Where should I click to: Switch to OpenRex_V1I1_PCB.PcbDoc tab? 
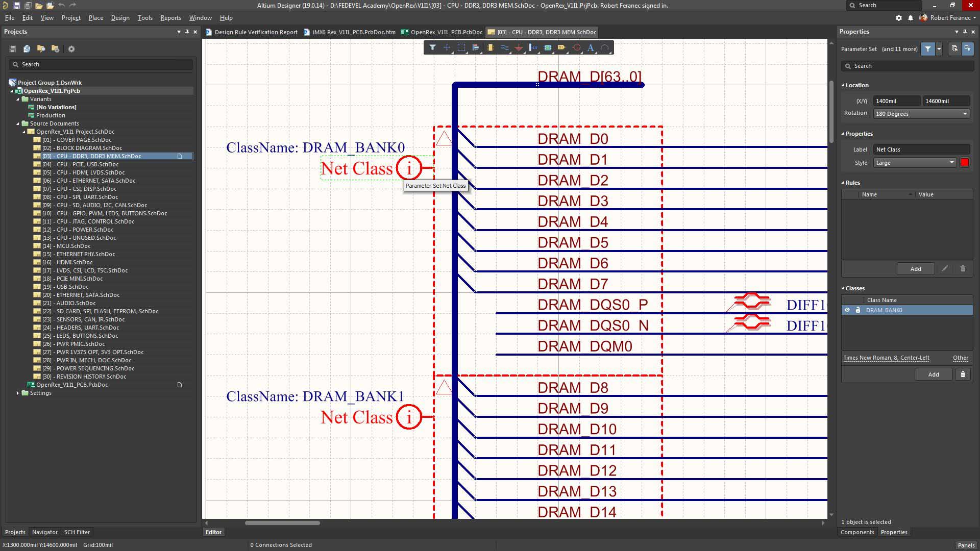[x=442, y=32]
